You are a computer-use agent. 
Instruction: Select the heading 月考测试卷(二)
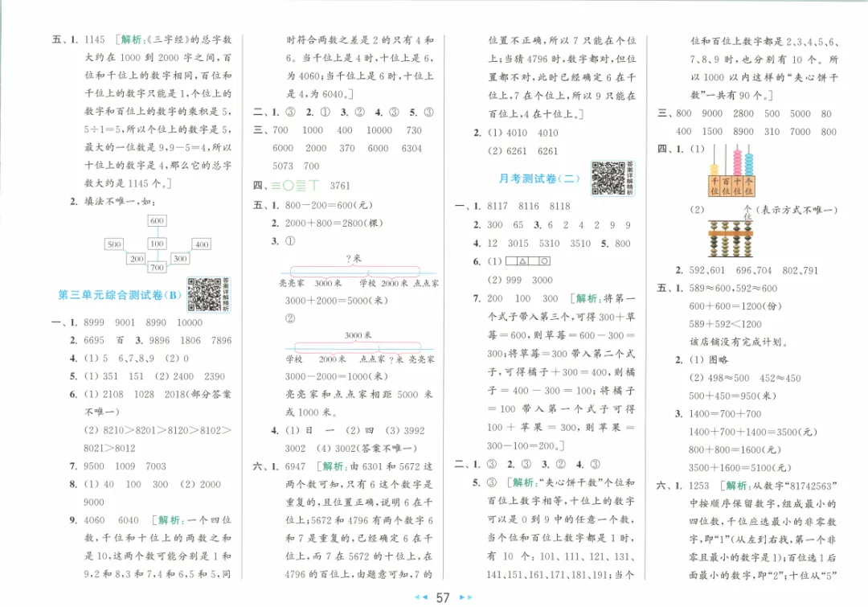(x=538, y=178)
